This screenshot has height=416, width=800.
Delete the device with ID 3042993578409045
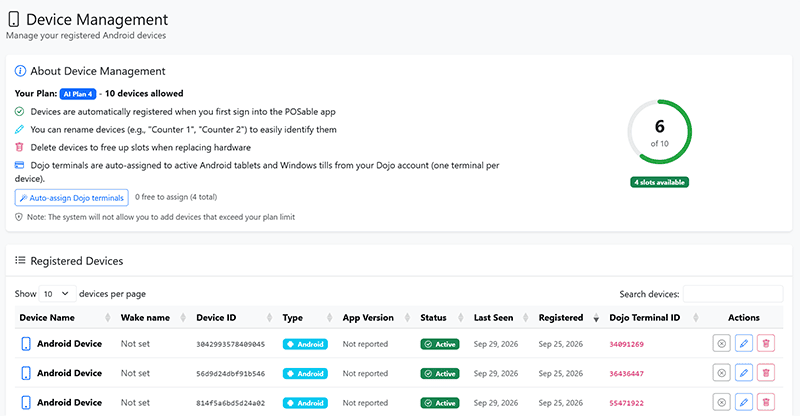[766, 344]
